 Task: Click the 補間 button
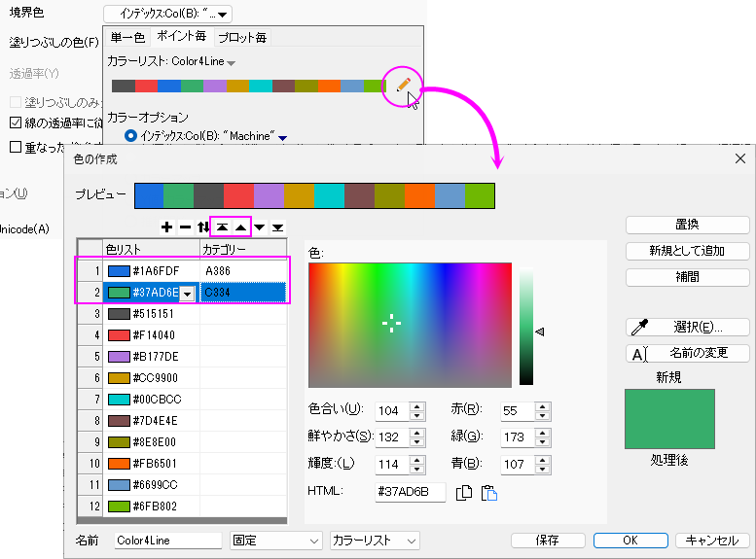(688, 277)
